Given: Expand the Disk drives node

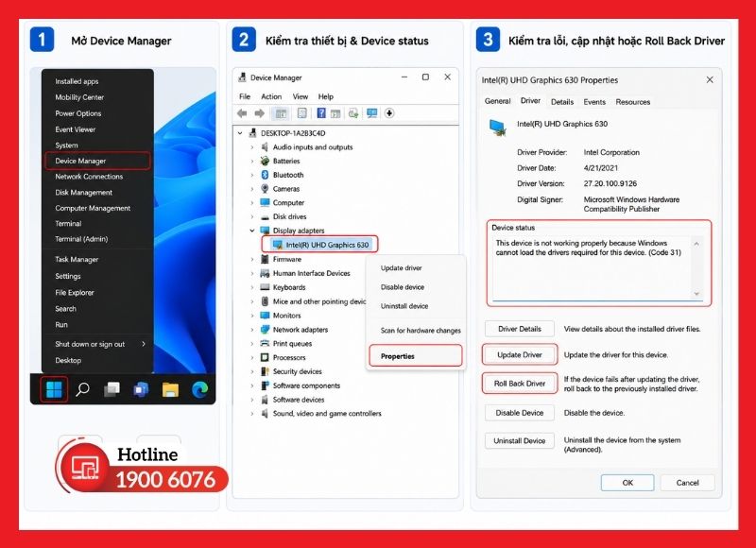Looking at the screenshot, I should [x=252, y=216].
